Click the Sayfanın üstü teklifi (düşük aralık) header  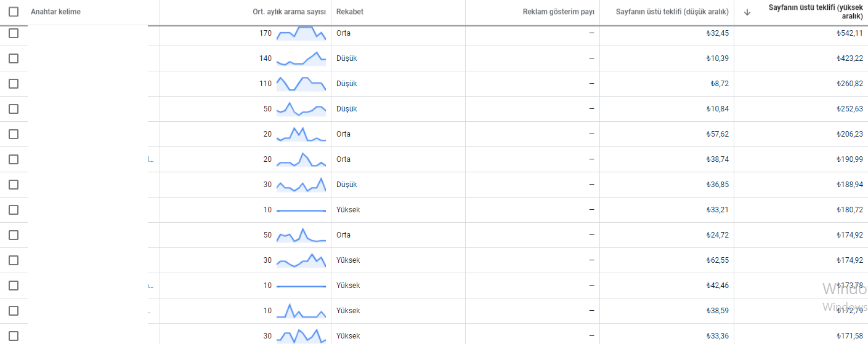pyautogui.click(x=672, y=12)
